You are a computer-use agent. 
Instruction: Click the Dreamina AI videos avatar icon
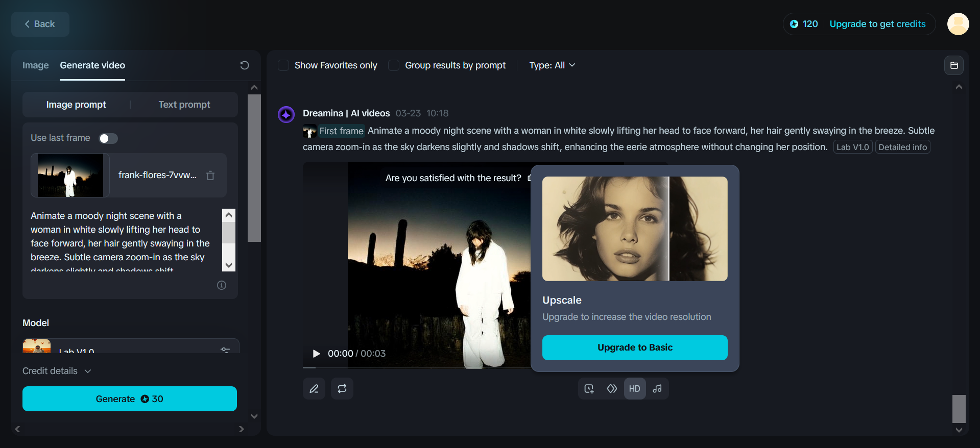click(x=286, y=114)
